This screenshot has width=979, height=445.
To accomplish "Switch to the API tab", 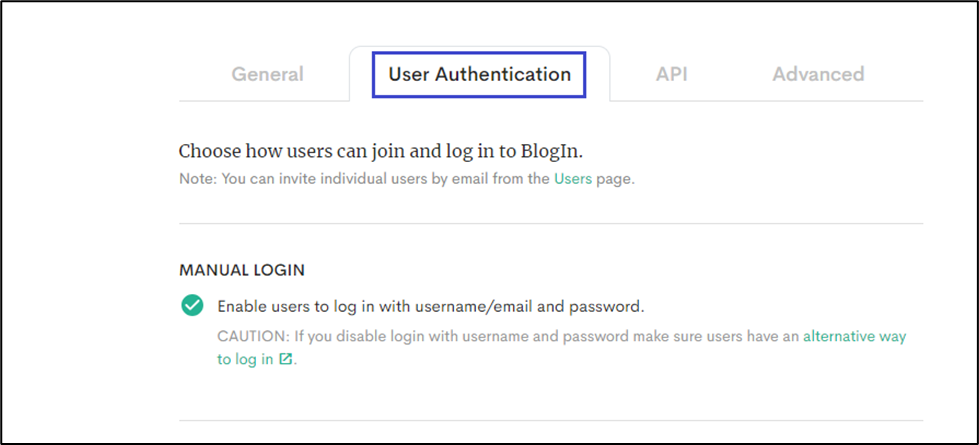I will coord(671,74).
